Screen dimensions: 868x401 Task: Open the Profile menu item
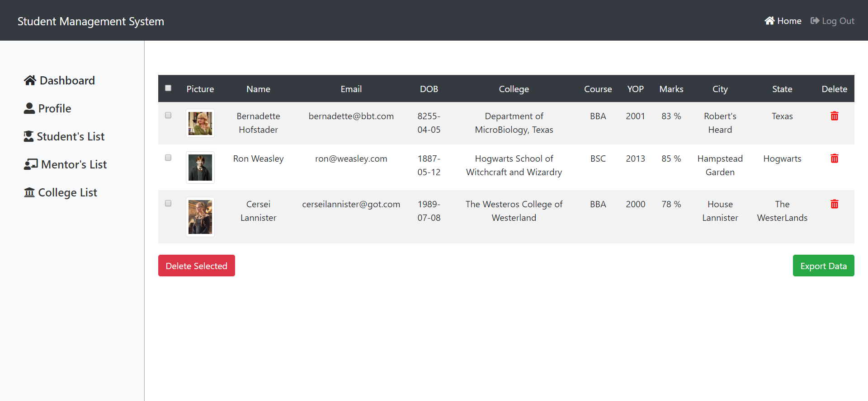click(x=47, y=108)
